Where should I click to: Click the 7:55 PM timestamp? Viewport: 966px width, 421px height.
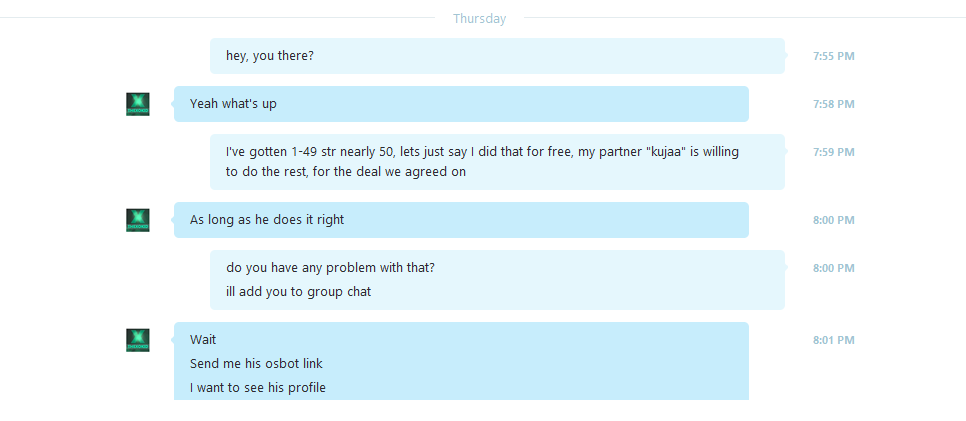834,56
